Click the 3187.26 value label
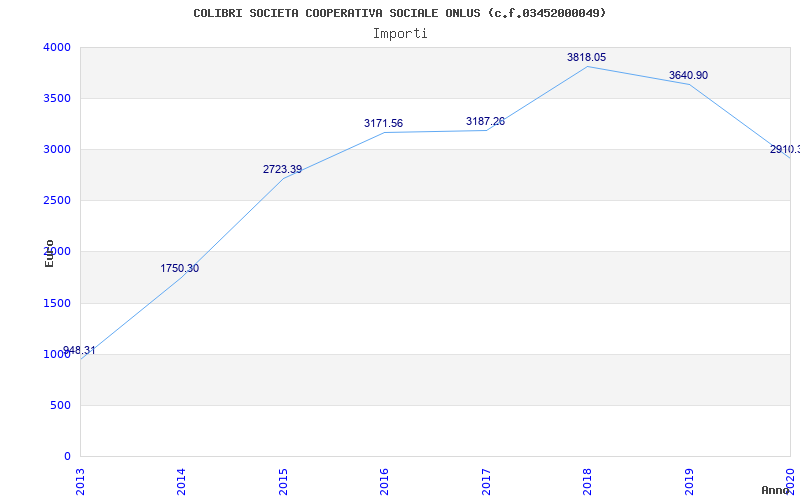The width and height of the screenshot is (800, 500). (485, 121)
